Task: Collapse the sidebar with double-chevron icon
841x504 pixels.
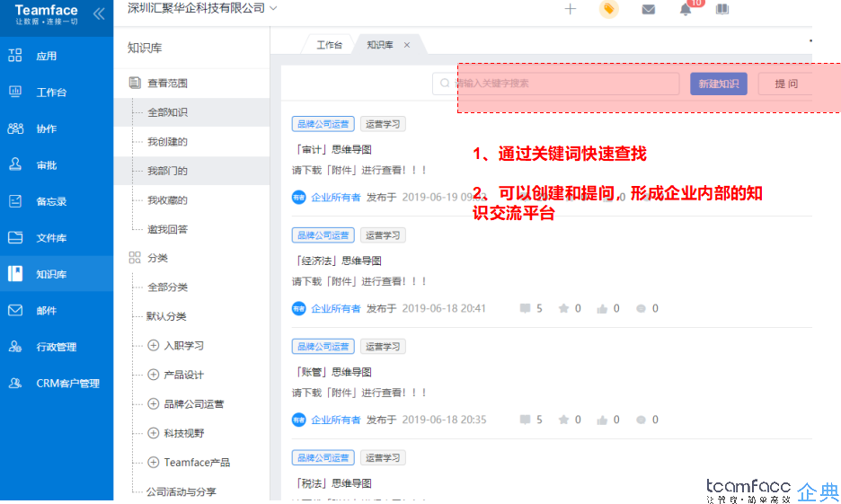Action: coord(99,14)
